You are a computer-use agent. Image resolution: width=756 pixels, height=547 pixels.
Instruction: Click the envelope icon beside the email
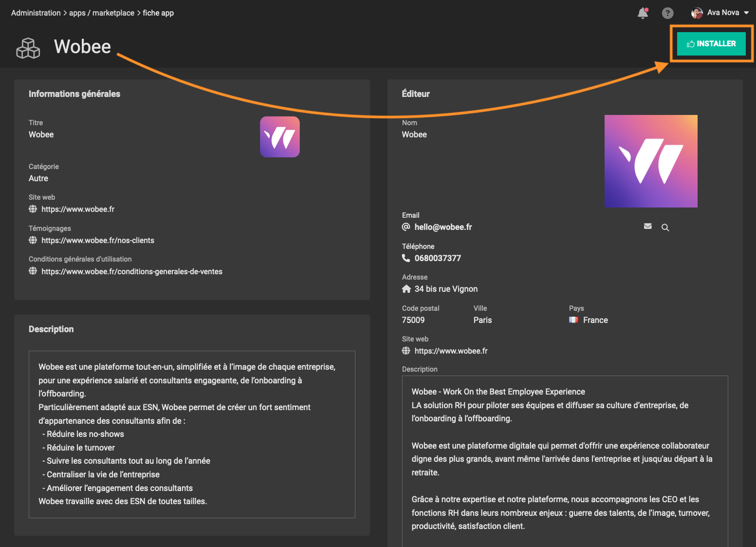point(647,226)
